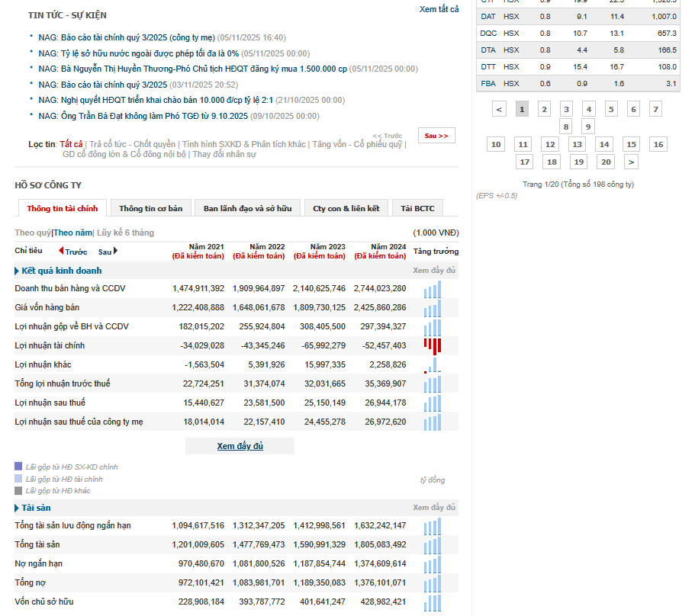Click growth chart for Tổng tài sản lưu động ngắn hạn
695x616 pixels.
[x=433, y=527]
